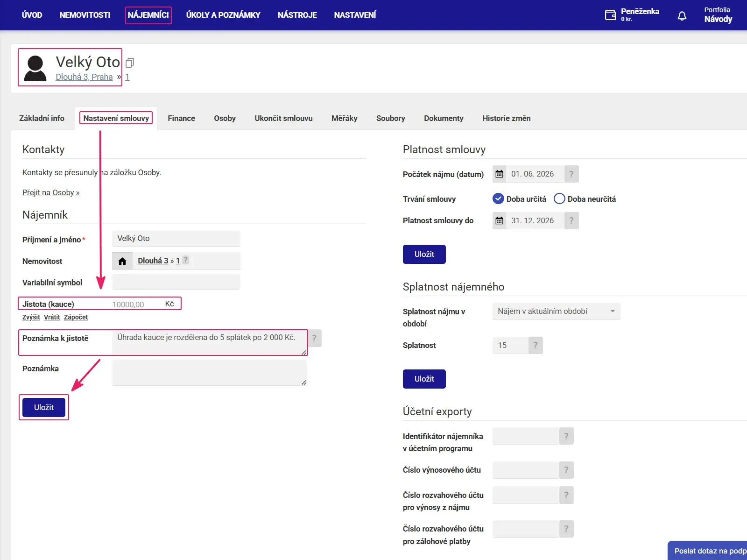Open the ÚVOD menu
This screenshot has width=747, height=560.
[x=32, y=15]
